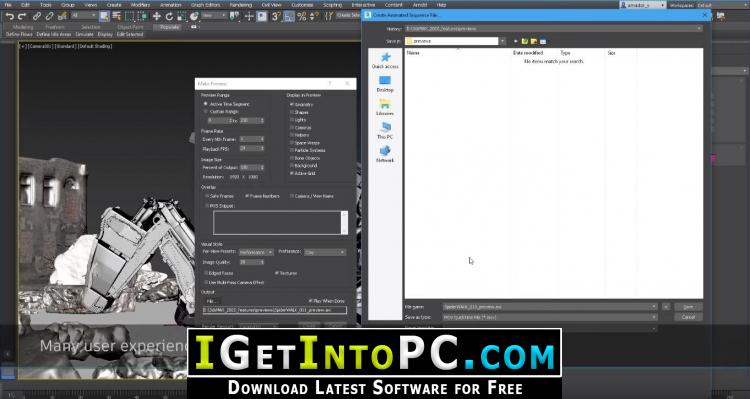Open the Animation menu
Screen dimensions: 750x399
click(171, 5)
